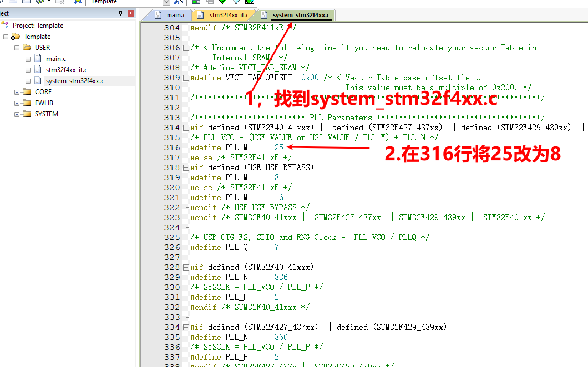The height and width of the screenshot is (367, 588).
Task: Click line number 316 in the gutter
Action: 172,147
